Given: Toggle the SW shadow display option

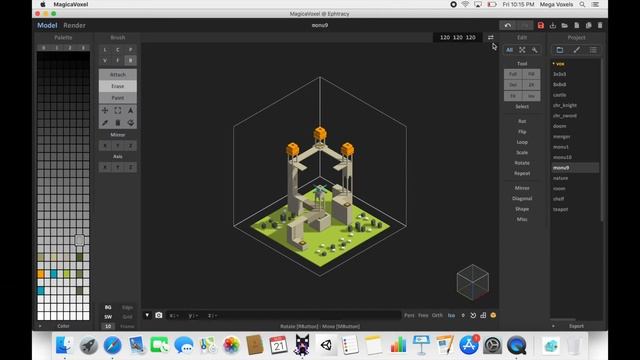Looking at the screenshot, I should pos(108,317).
